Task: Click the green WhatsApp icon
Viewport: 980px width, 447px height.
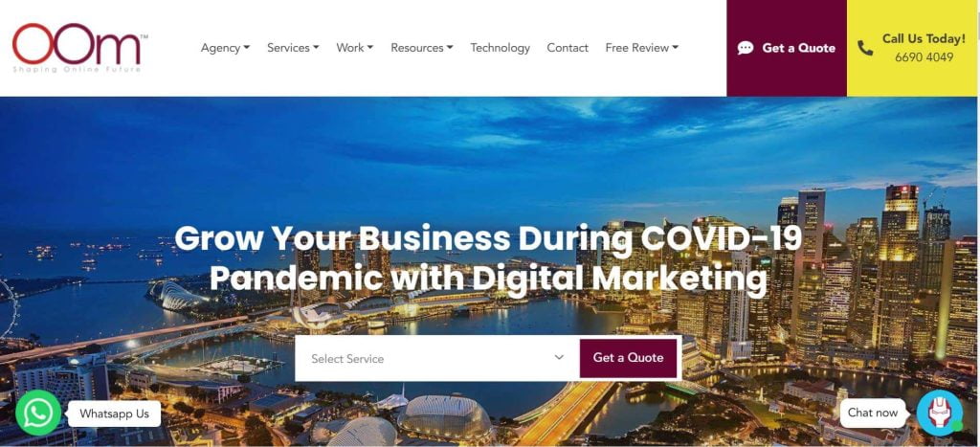Action: tap(38, 413)
